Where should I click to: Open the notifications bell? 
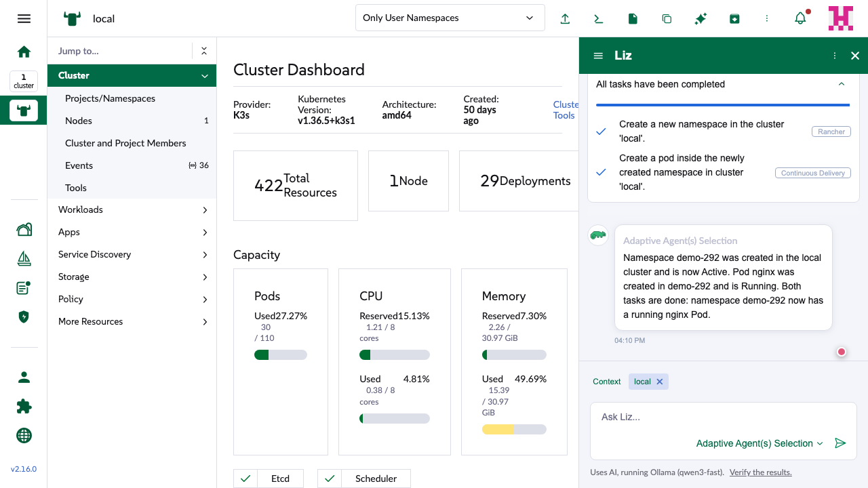click(x=801, y=18)
